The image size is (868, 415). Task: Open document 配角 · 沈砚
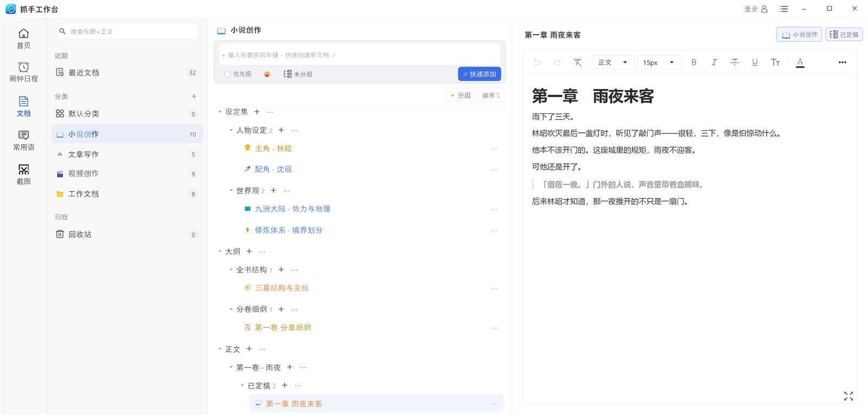coord(273,169)
